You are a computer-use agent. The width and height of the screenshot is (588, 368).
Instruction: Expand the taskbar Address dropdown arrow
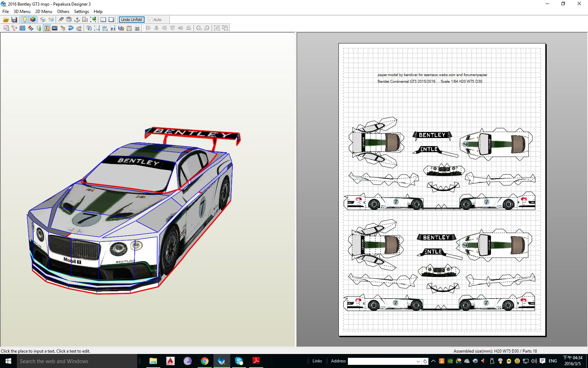418,361
